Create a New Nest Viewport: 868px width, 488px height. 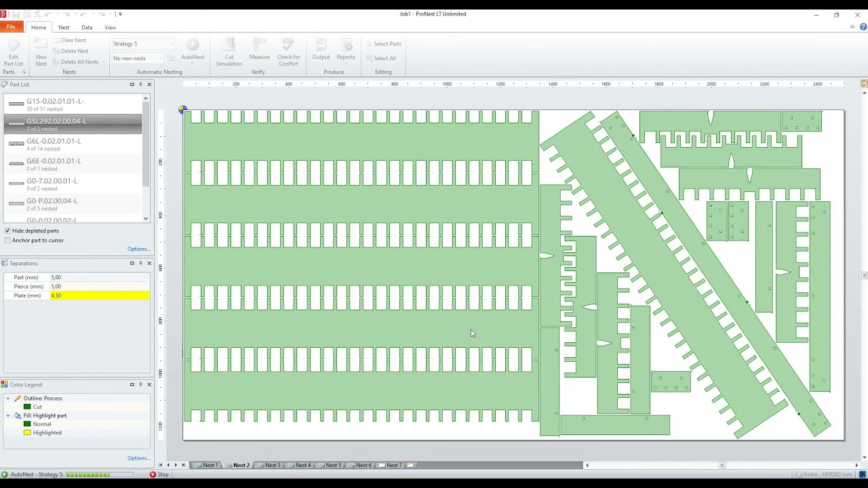41,52
